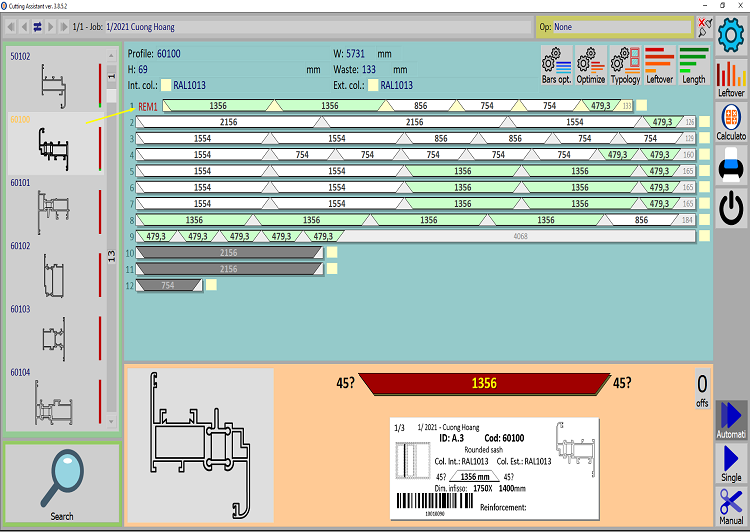Click the color square of bar 10
Viewport: 750px width, 532px height.
click(332, 252)
